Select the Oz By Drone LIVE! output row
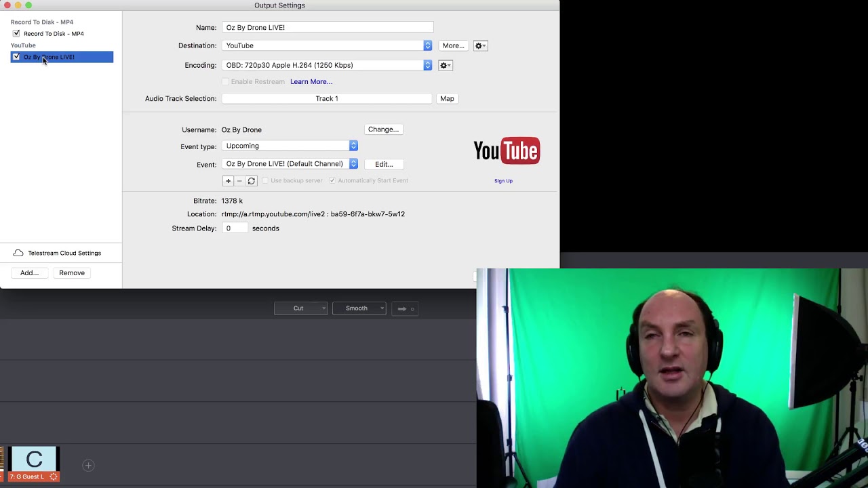 [x=62, y=57]
